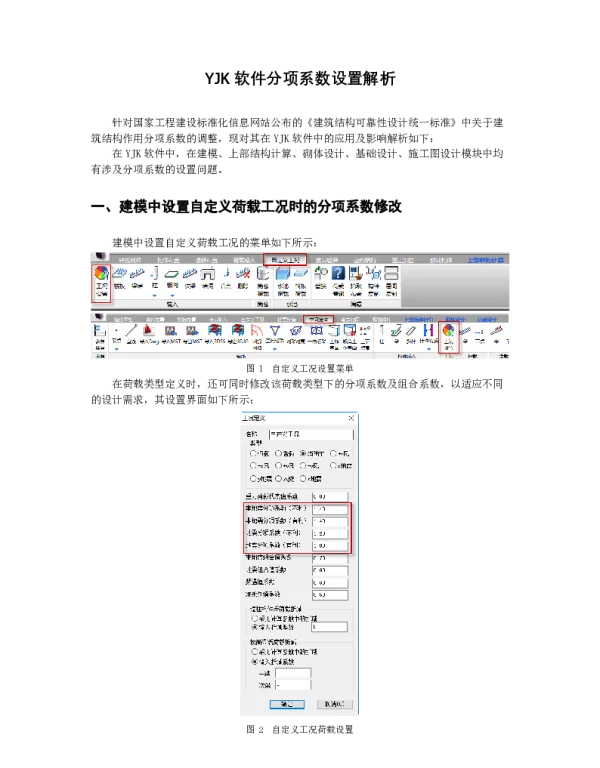The width and height of the screenshot is (600, 768).
Task: Select the +x风 load type radio button
Action: pyautogui.click(x=334, y=454)
